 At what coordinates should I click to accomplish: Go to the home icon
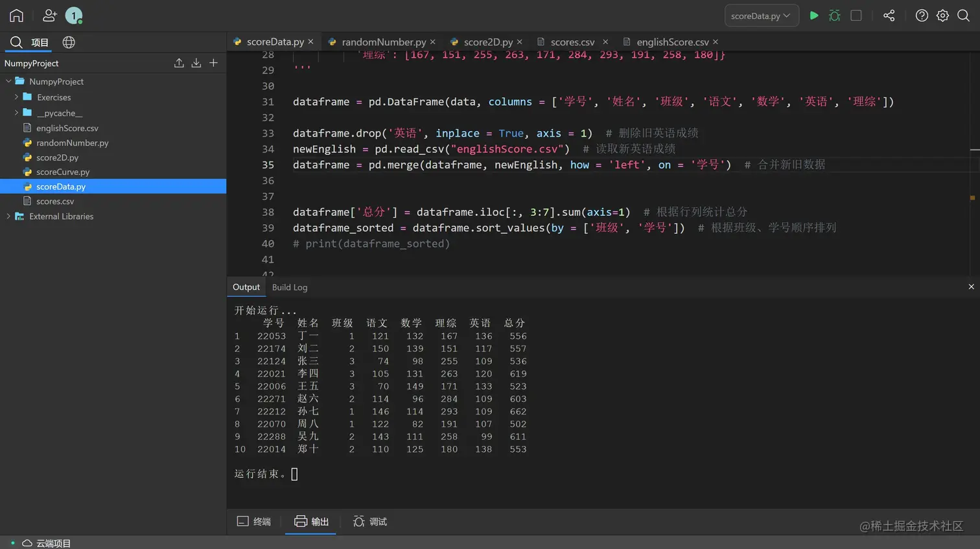16,16
